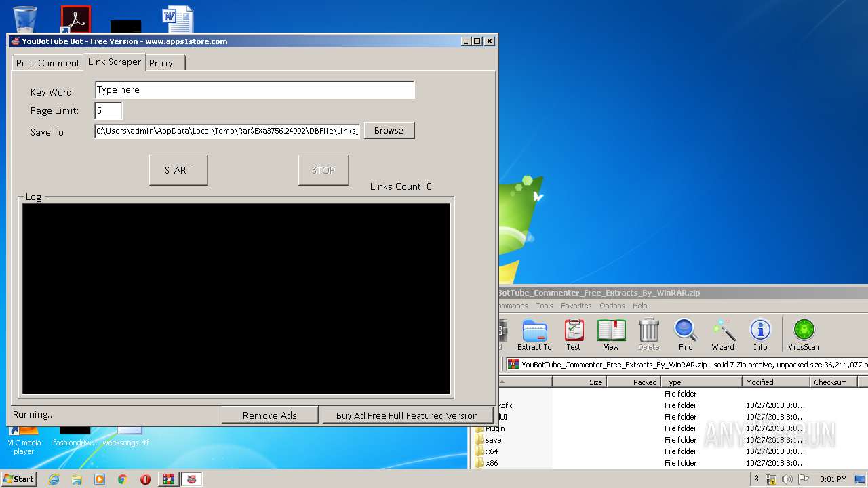Select the save folder in WinRAR
868x488 pixels.
tap(670, 440)
